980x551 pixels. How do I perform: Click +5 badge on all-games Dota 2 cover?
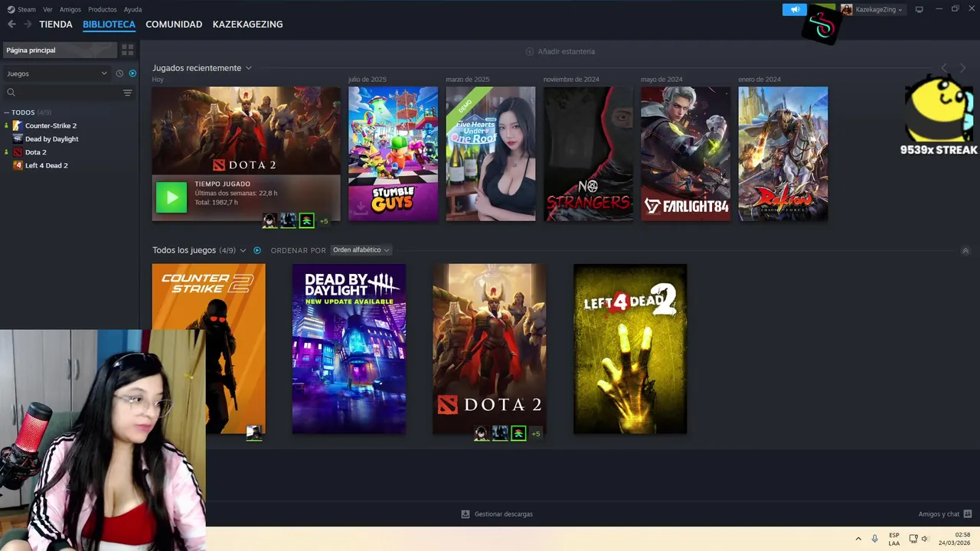tap(536, 434)
